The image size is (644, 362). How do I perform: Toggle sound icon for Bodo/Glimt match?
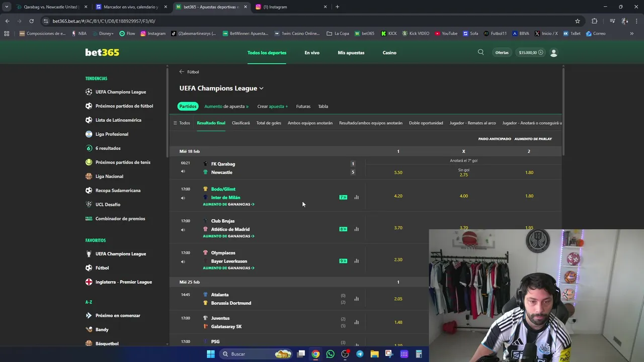pos(183,198)
